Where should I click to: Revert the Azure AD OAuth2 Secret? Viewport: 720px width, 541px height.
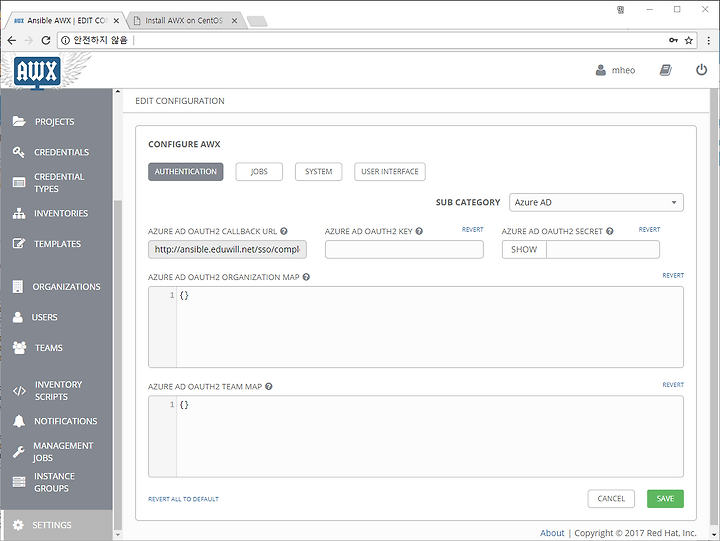[x=649, y=229]
